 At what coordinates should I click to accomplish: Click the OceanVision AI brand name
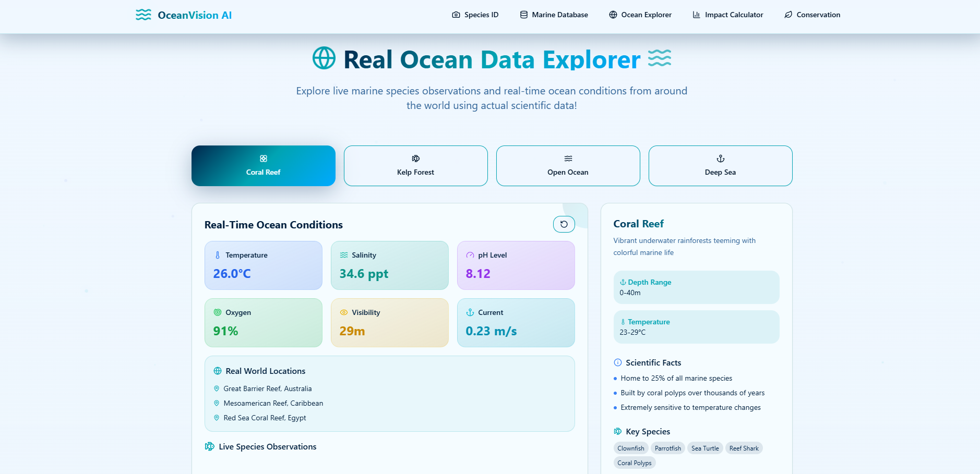[x=195, y=15]
